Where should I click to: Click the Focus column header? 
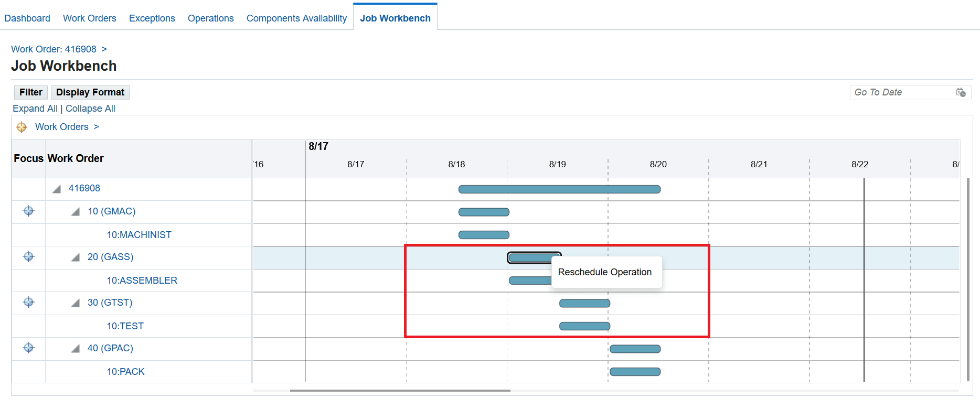[x=28, y=158]
